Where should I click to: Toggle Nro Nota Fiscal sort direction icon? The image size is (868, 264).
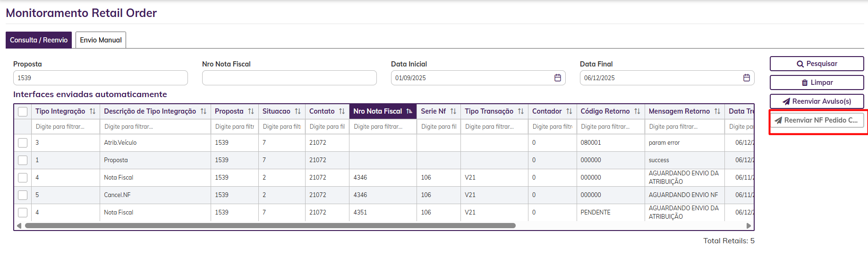pos(409,111)
